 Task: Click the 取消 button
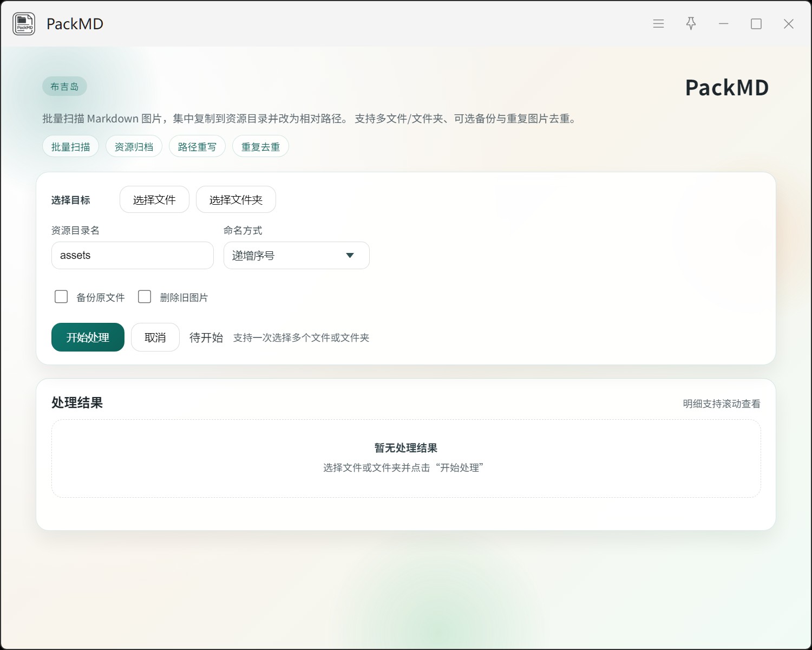point(155,337)
